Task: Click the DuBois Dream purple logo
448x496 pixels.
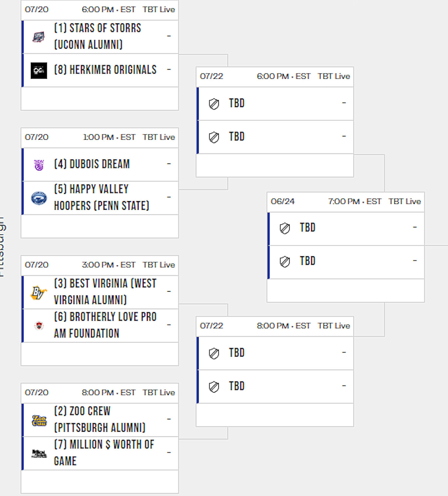Action: (39, 164)
